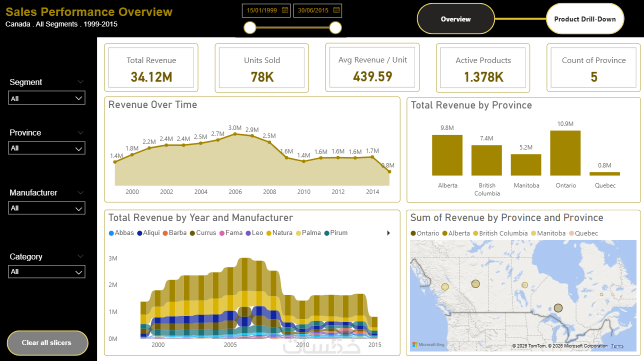Image resolution: width=644 pixels, height=361 pixels.
Task: Switch to the Overview page
Action: pyautogui.click(x=455, y=19)
